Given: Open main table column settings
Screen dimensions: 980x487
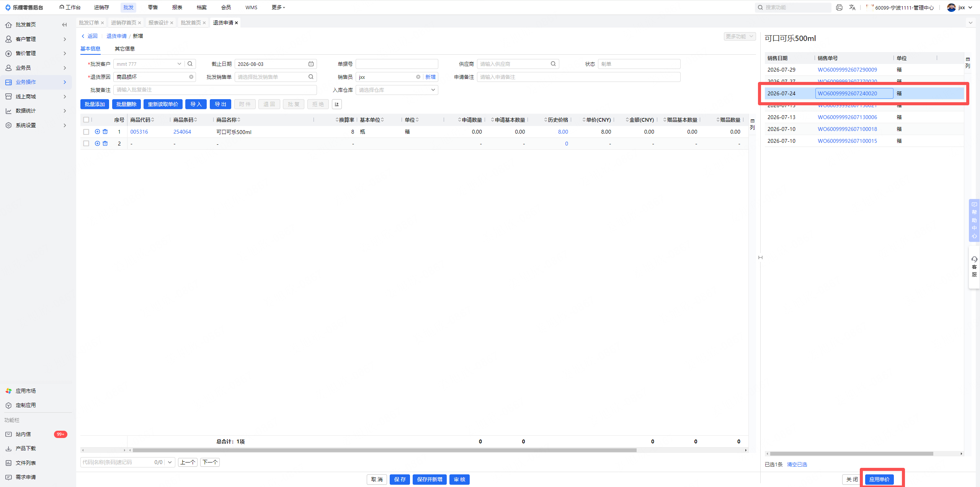Looking at the screenshot, I should pos(753,124).
